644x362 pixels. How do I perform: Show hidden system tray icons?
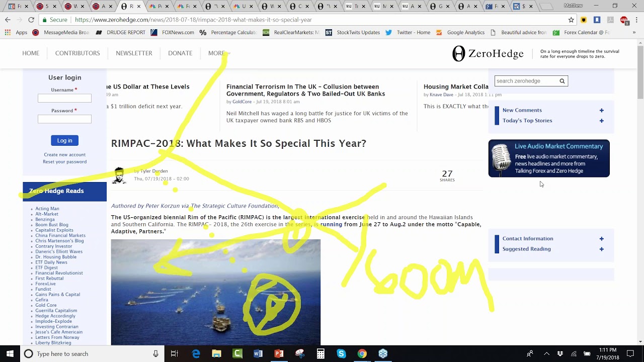(546, 354)
